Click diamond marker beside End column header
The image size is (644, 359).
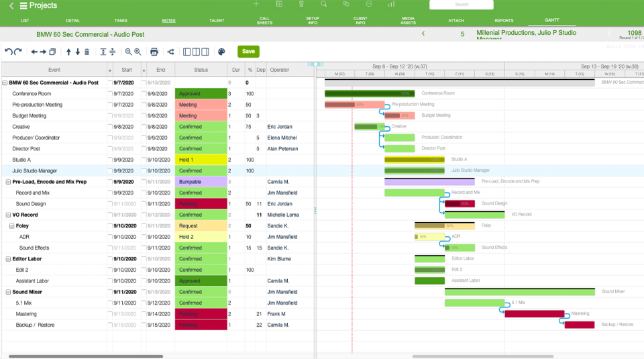(x=144, y=70)
